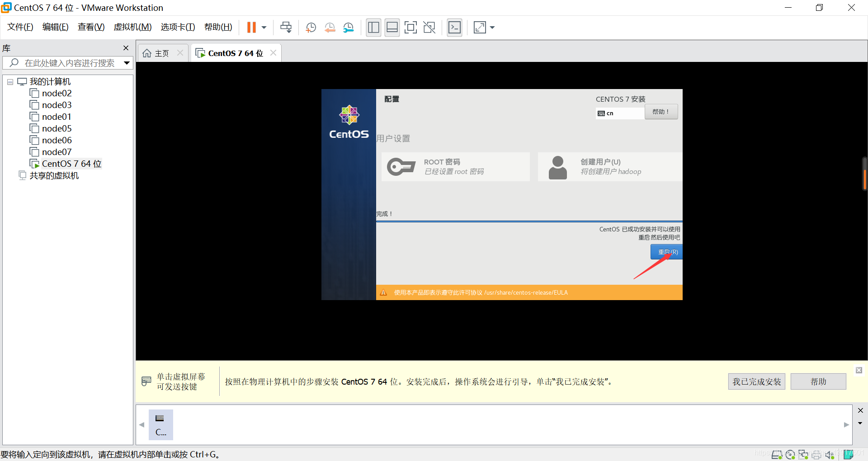This screenshot has width=868, height=461.
Task: Pause the running virtual machine
Action: tap(251, 28)
